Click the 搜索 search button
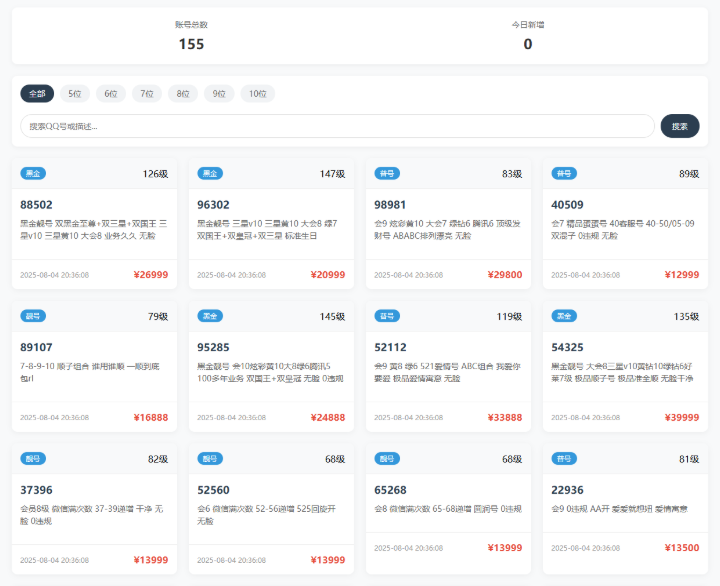720x586 pixels. 680,126
